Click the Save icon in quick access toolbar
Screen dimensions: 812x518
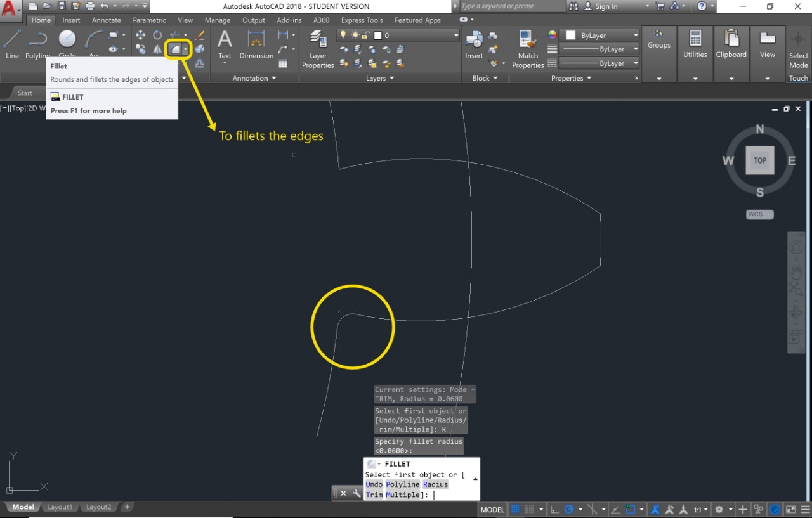[x=62, y=6]
